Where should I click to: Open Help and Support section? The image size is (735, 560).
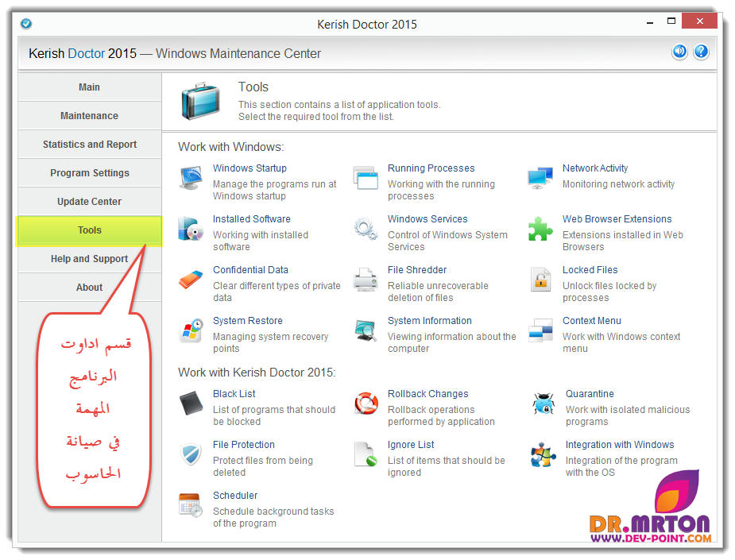(x=90, y=259)
